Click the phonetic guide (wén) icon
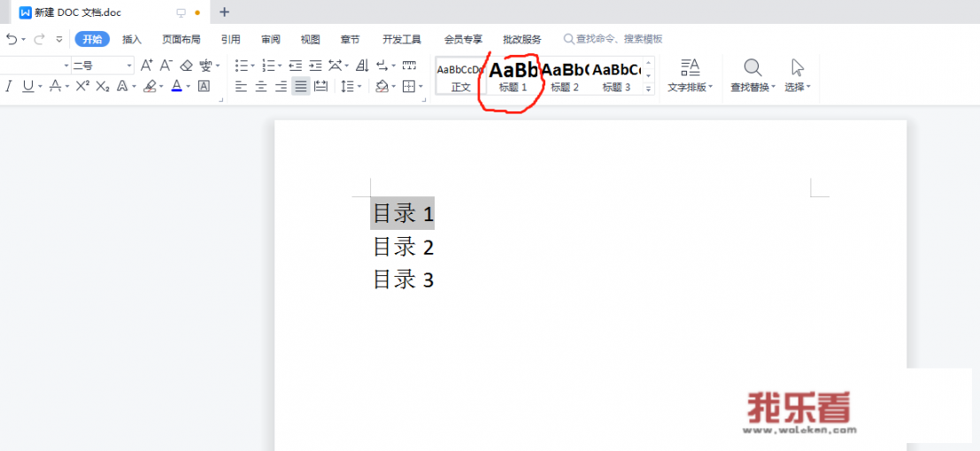 (x=205, y=65)
